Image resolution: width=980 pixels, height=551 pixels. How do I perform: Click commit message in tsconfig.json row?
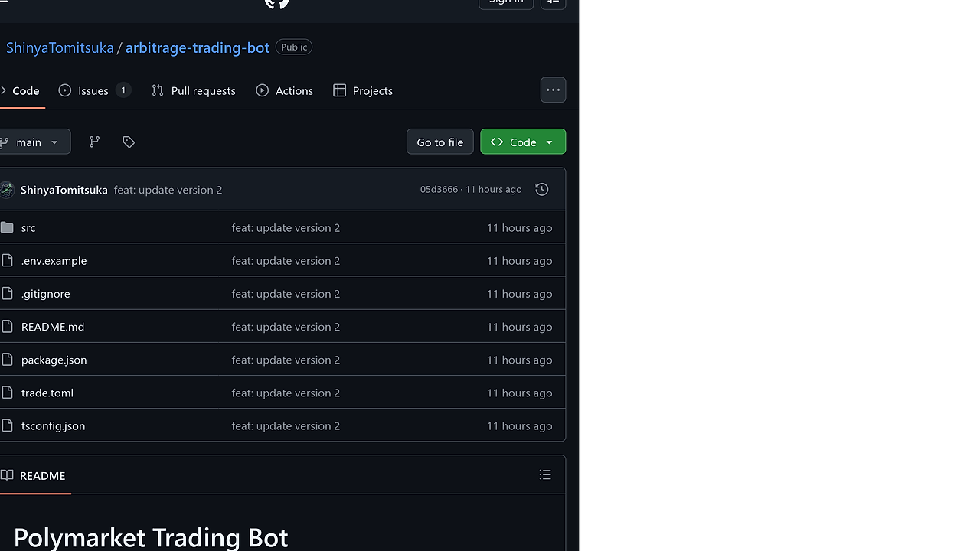(286, 425)
